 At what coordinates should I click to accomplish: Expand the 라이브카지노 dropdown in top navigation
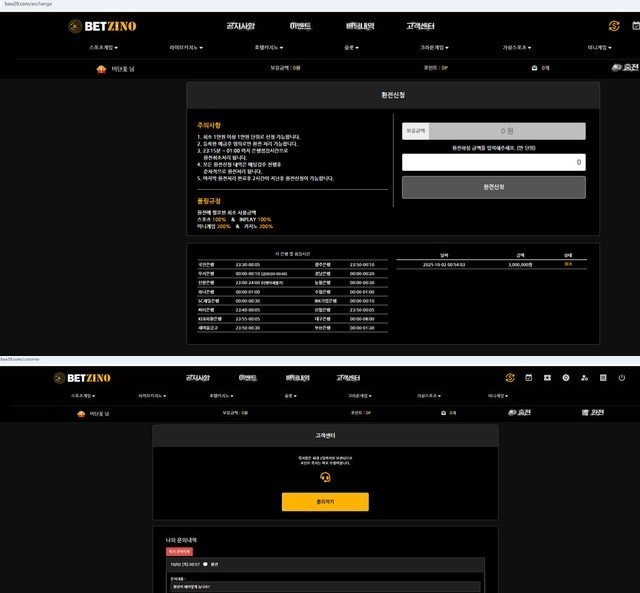[188, 47]
